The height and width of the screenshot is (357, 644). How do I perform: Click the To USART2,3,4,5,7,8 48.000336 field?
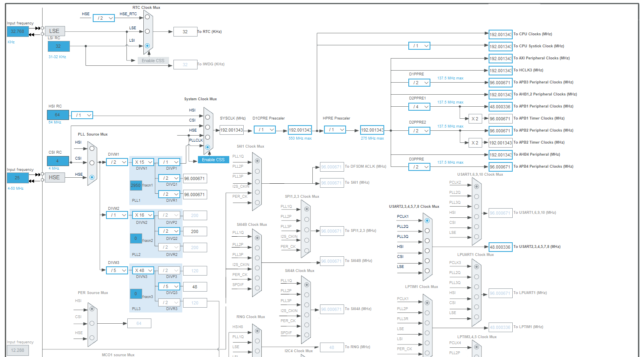(x=500, y=247)
